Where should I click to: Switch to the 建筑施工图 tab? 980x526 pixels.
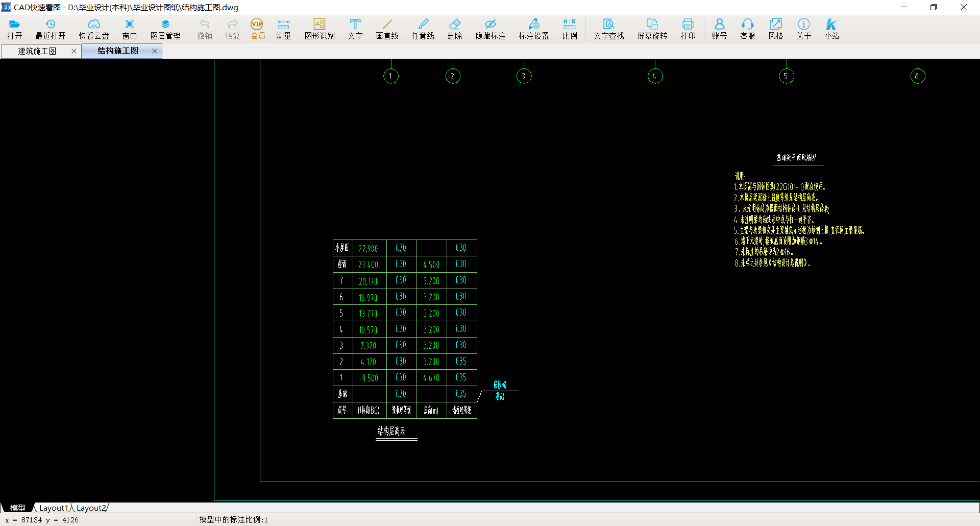coord(37,51)
